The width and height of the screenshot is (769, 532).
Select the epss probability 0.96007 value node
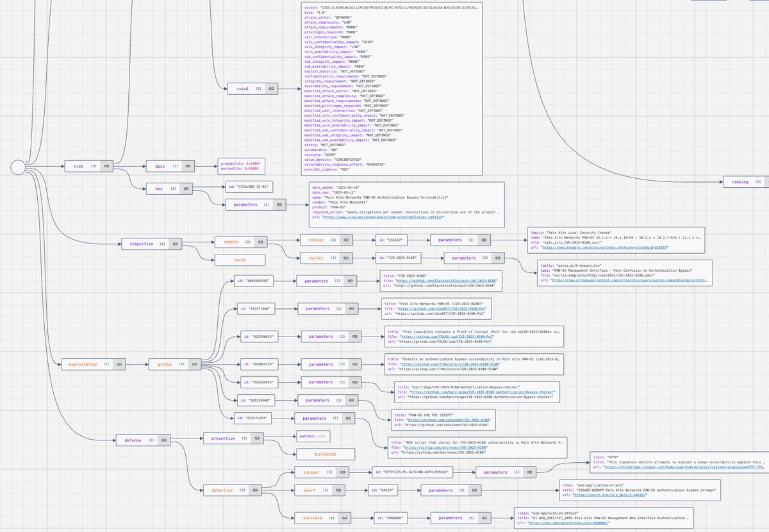tap(241, 166)
